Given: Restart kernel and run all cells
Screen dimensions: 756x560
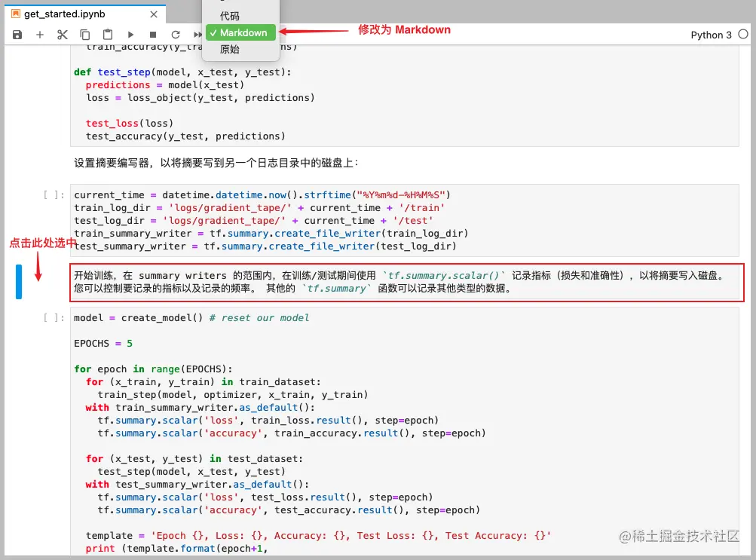Looking at the screenshot, I should click(197, 35).
